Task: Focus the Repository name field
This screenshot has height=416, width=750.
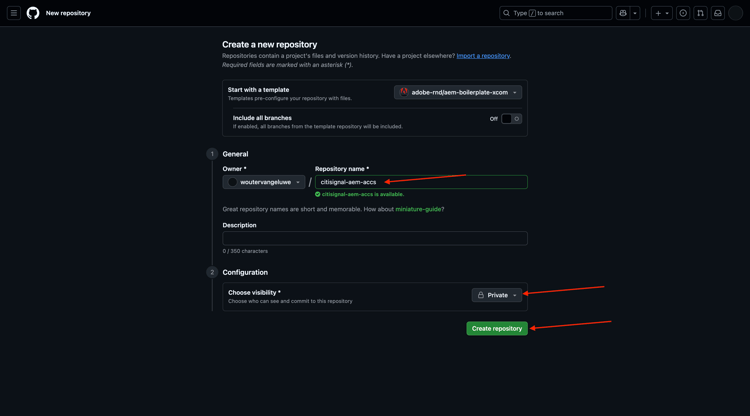Action: (x=421, y=182)
